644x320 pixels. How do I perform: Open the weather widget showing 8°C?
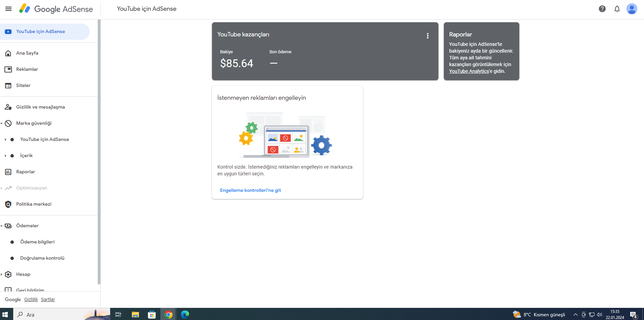point(539,315)
